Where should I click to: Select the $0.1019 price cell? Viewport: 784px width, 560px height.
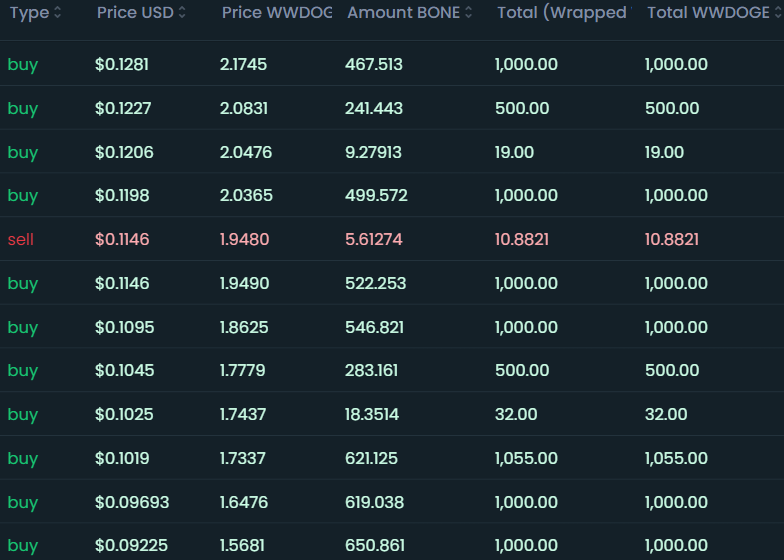coord(122,458)
